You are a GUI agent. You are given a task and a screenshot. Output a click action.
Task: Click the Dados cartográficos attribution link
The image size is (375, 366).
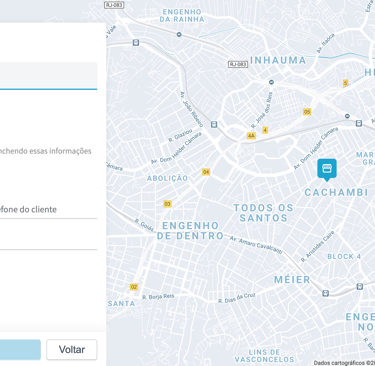344,363
